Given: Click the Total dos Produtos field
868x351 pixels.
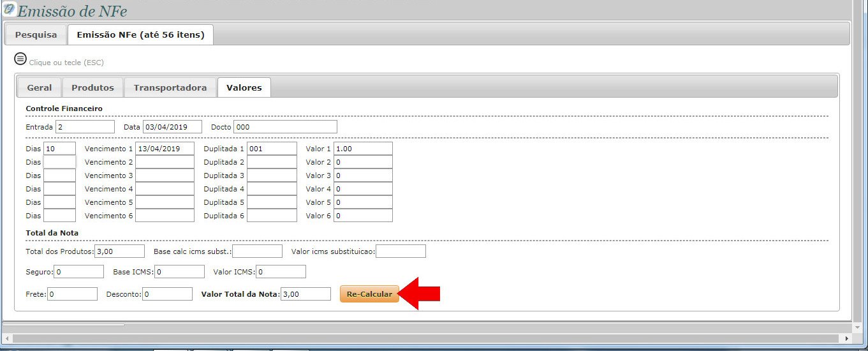Looking at the screenshot, I should pyautogui.click(x=120, y=251).
